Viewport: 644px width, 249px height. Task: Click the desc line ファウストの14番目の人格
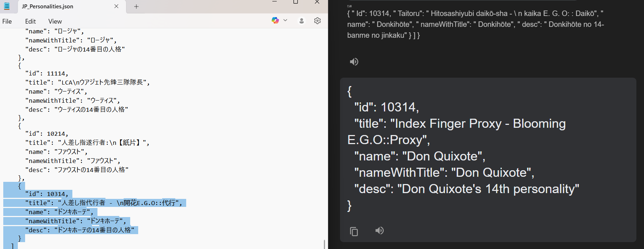[x=77, y=170]
